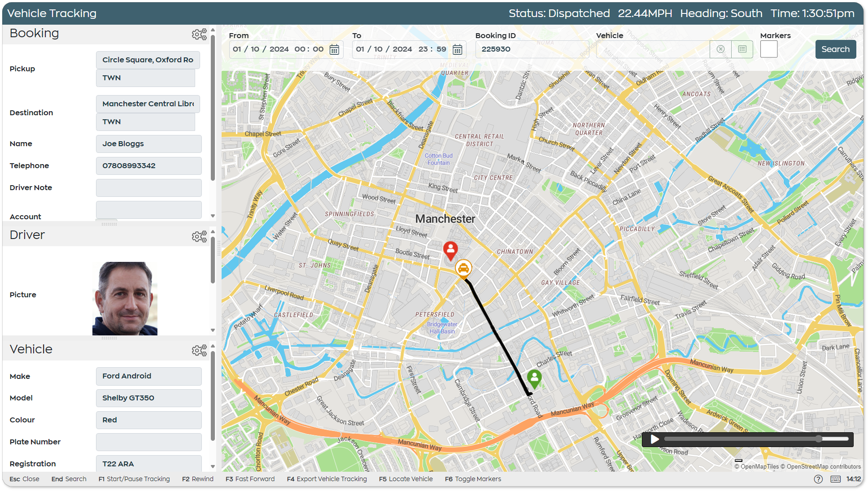Screen dimensions: 868x491
Task: Click F5 Locate Vehicle shortcut
Action: (406, 479)
